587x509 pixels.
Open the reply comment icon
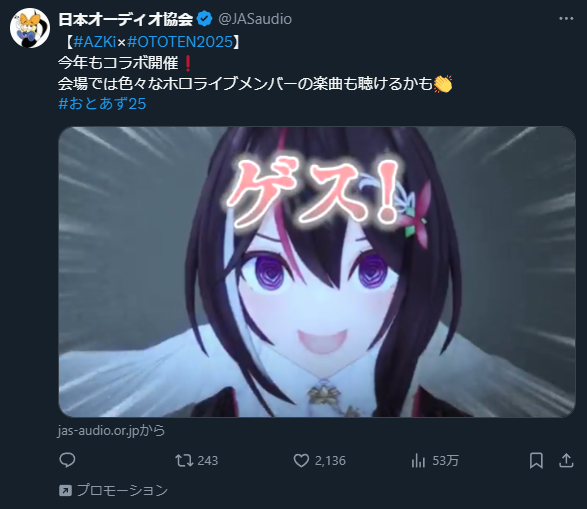67,460
